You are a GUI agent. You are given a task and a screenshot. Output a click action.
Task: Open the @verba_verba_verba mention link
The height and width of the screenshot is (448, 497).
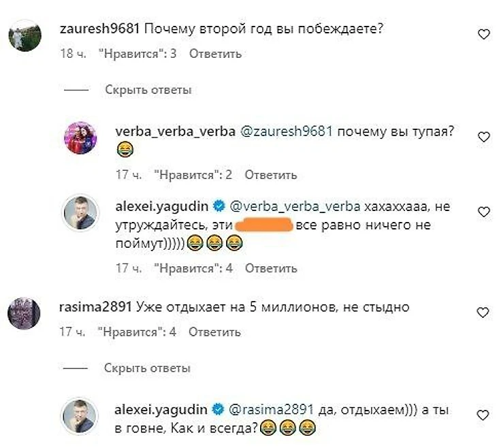coord(295,207)
